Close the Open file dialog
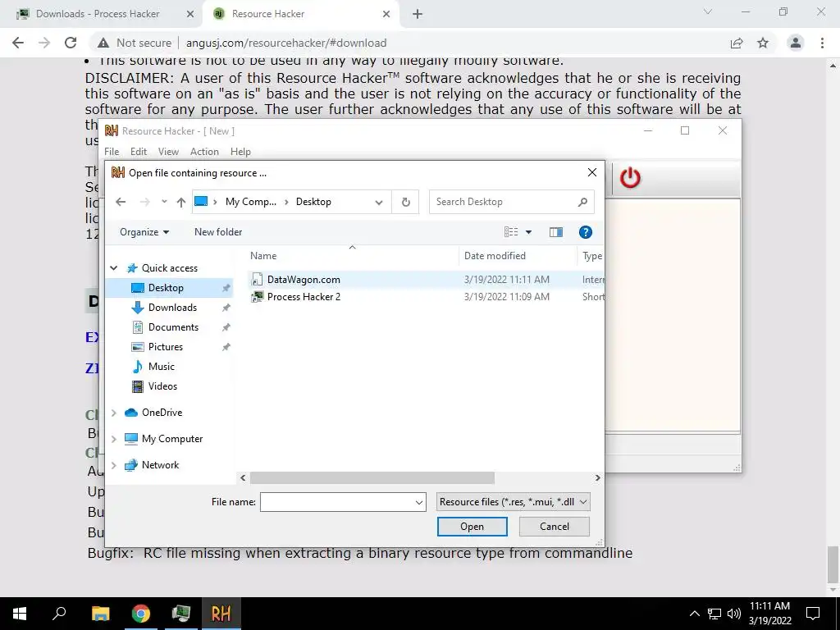Screen dimensions: 840x630 click(591, 172)
